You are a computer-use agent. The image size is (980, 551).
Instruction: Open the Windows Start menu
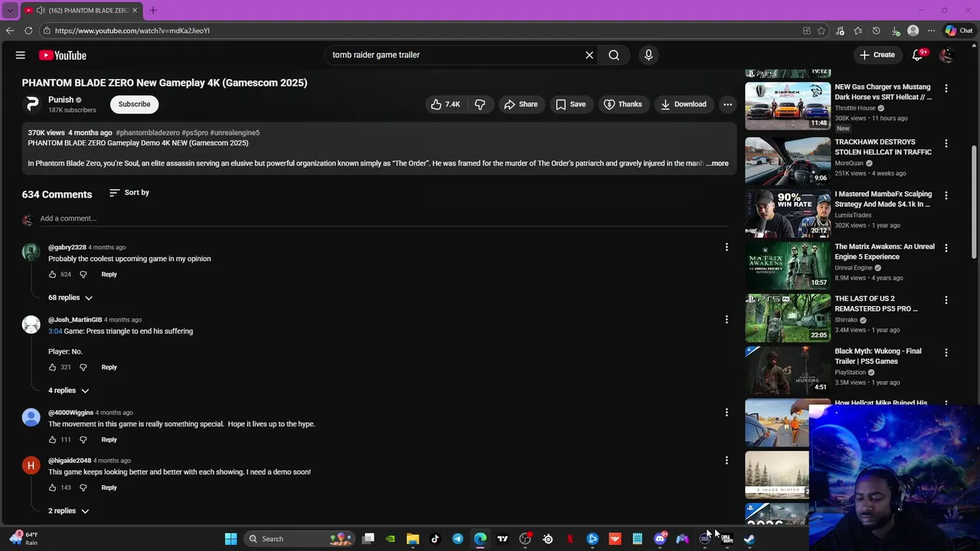(x=230, y=539)
